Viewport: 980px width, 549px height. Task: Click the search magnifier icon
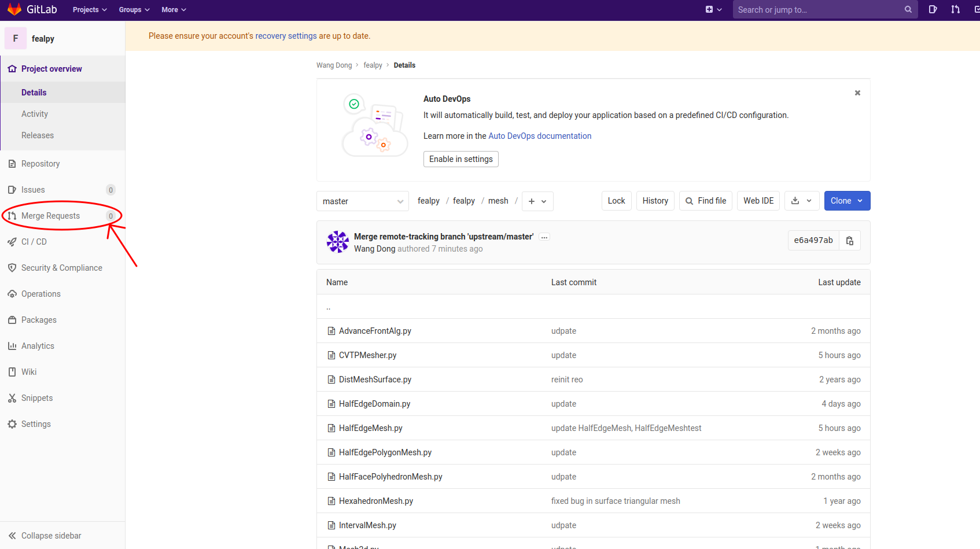pyautogui.click(x=908, y=9)
